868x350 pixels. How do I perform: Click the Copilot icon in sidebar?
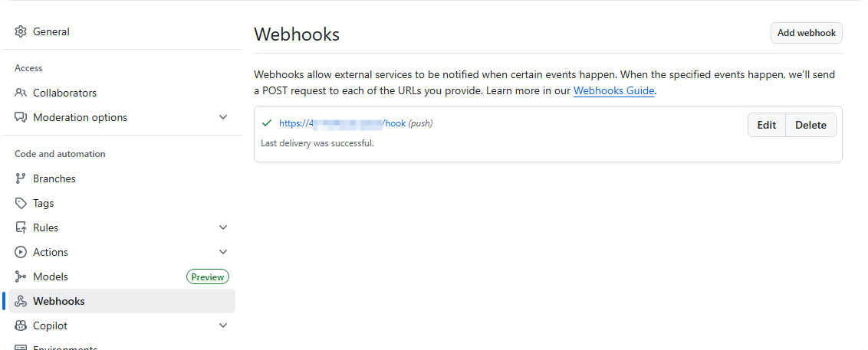(21, 325)
